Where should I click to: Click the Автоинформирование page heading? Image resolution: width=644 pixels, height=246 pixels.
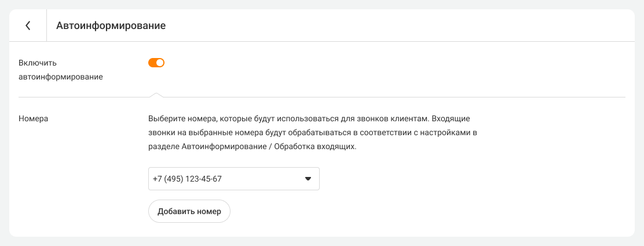pos(111,26)
